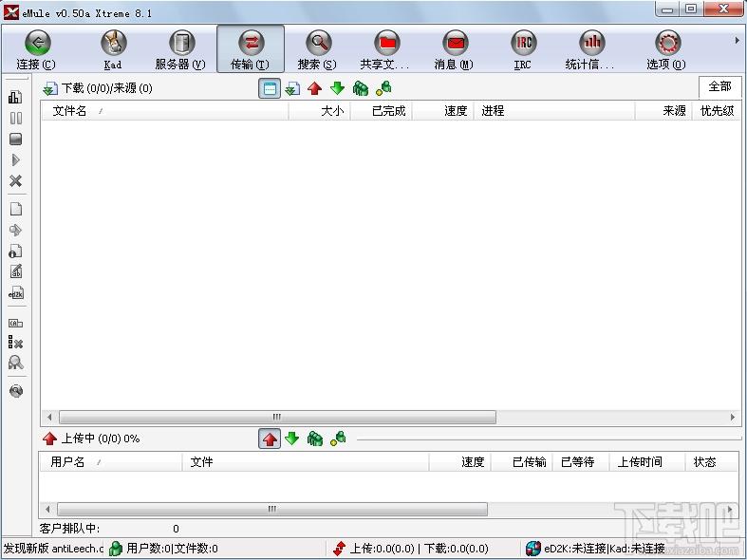The image size is (747, 560).
Task: Open the downloads view menu next to 下载 label
Action: pos(50,88)
